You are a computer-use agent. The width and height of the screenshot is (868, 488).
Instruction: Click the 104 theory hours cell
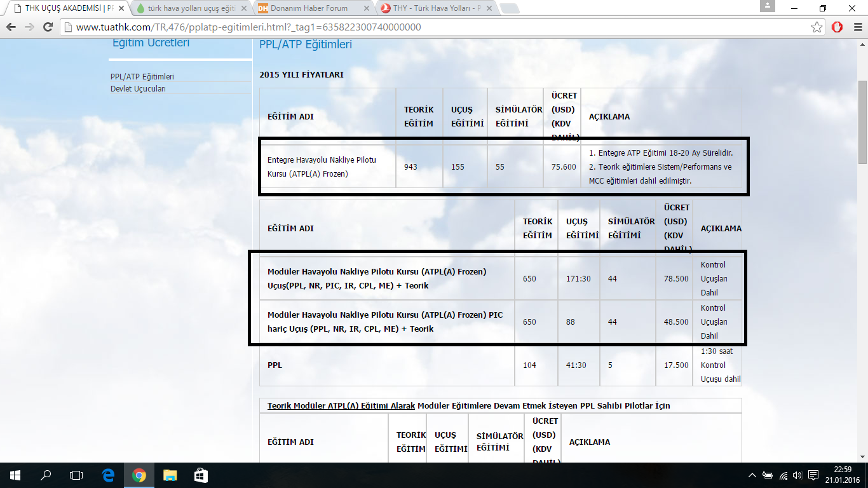(x=537, y=365)
